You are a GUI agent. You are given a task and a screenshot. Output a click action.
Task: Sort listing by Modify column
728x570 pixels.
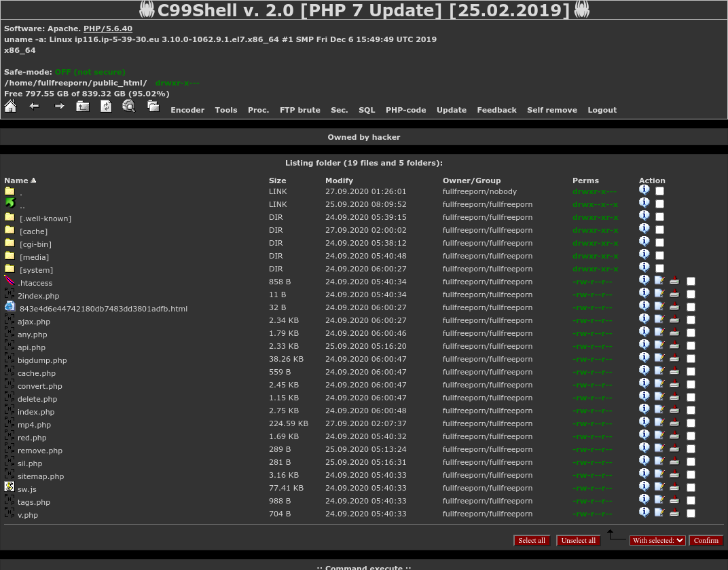339,180
